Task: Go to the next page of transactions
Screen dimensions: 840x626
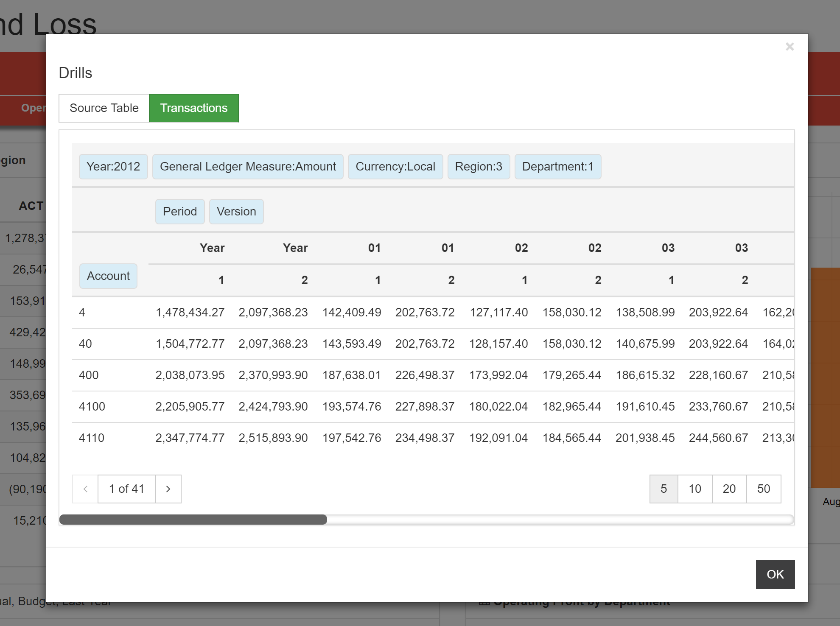Action: [168, 489]
